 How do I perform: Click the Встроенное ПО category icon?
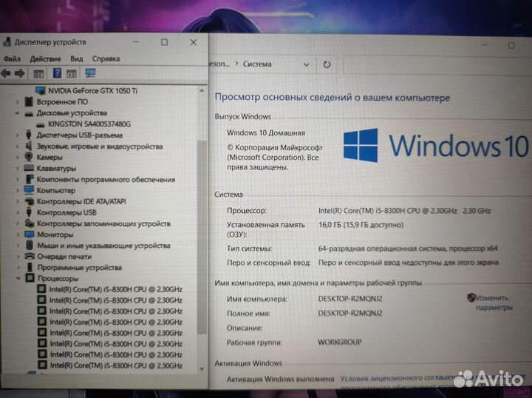point(29,101)
